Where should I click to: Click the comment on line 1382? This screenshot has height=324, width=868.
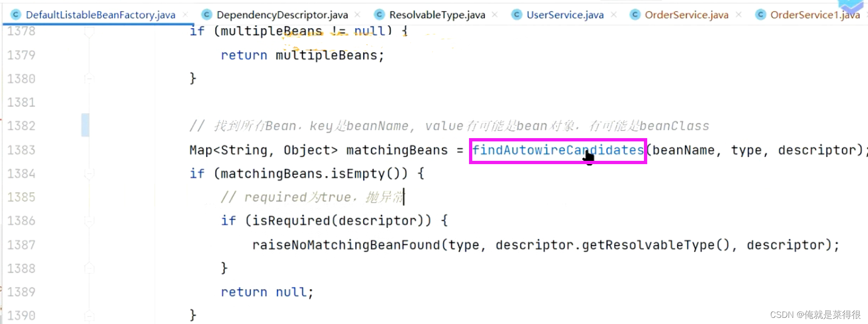[449, 126]
